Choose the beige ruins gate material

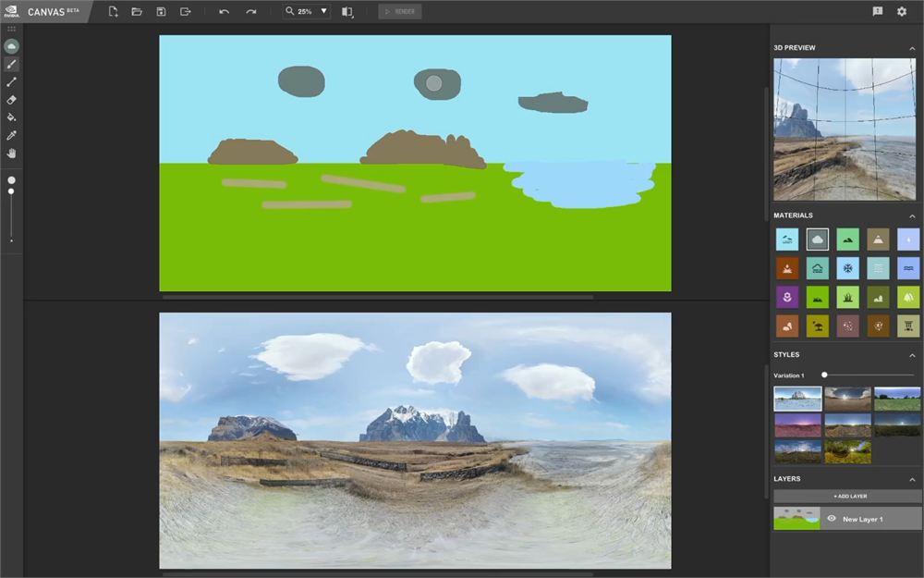(x=908, y=326)
